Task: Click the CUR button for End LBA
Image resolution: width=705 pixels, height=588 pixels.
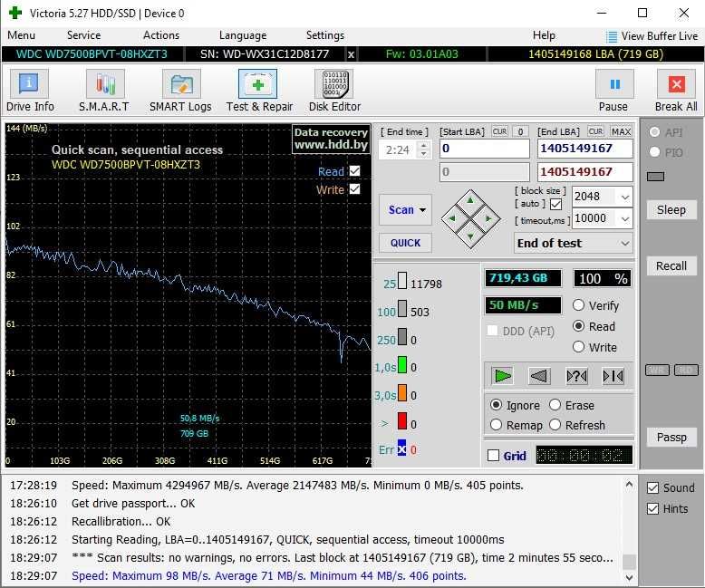Action: pos(595,131)
